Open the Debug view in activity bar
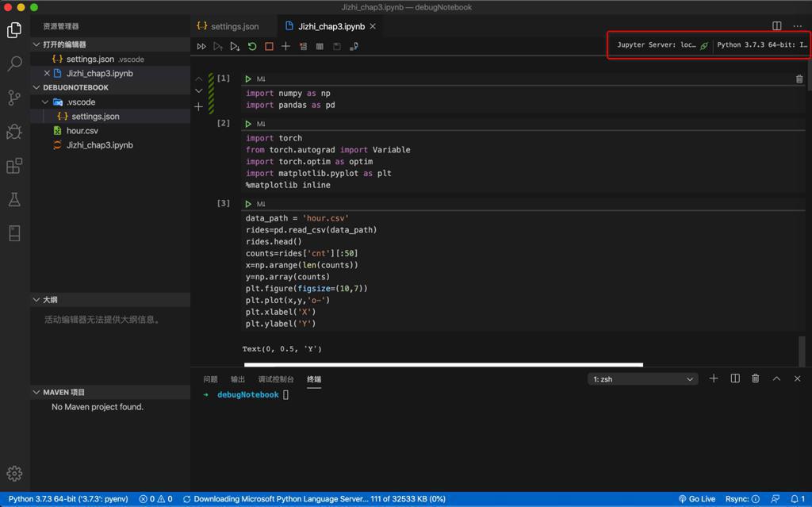This screenshot has height=507, width=812. tap(14, 132)
